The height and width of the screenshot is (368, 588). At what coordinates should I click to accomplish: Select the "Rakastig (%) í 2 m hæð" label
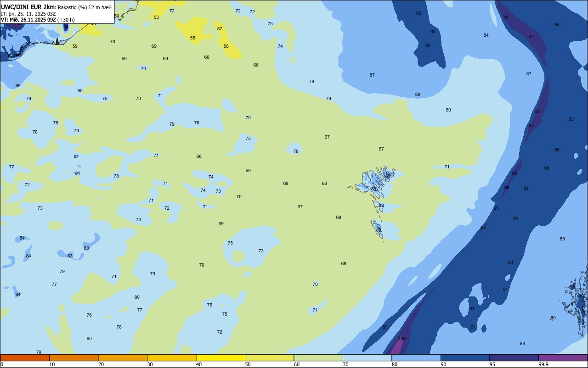pyautogui.click(x=85, y=7)
